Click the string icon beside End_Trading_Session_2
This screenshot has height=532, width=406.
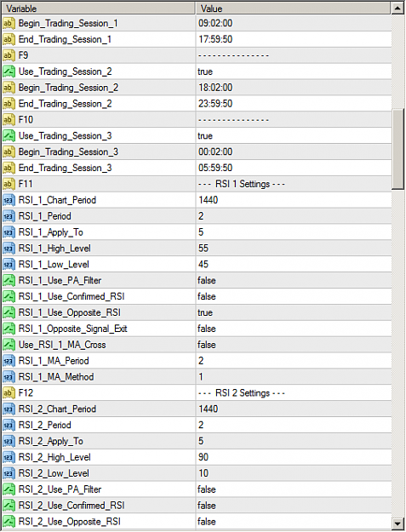click(9, 104)
